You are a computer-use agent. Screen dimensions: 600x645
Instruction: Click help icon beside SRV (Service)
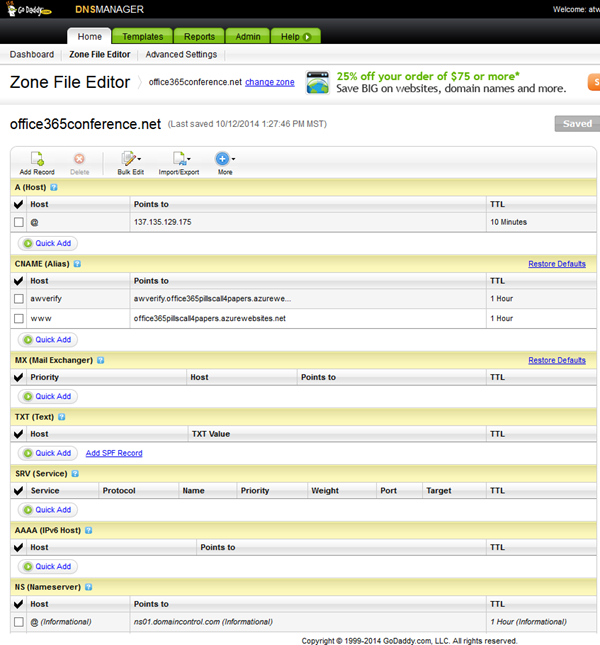75,474
